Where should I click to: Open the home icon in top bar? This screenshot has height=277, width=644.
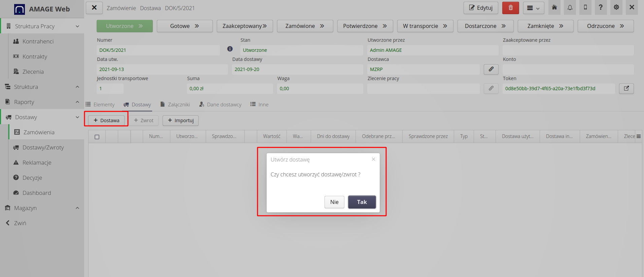click(554, 7)
